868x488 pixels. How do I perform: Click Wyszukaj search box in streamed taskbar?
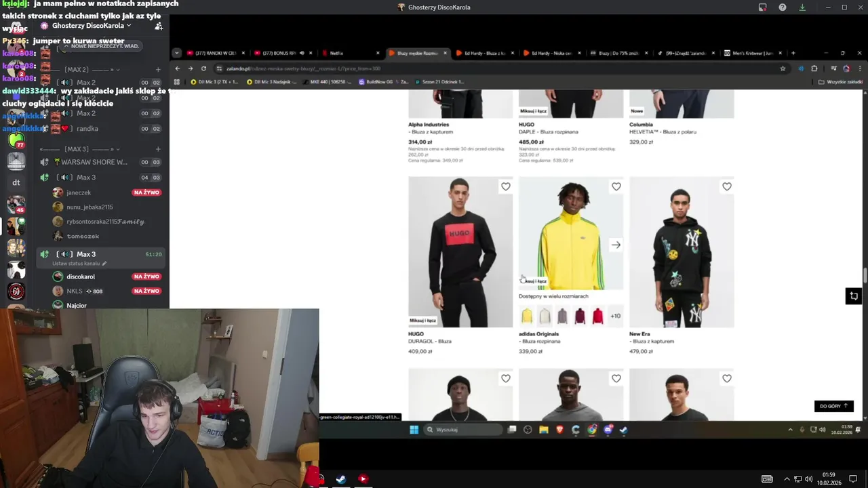463,430
